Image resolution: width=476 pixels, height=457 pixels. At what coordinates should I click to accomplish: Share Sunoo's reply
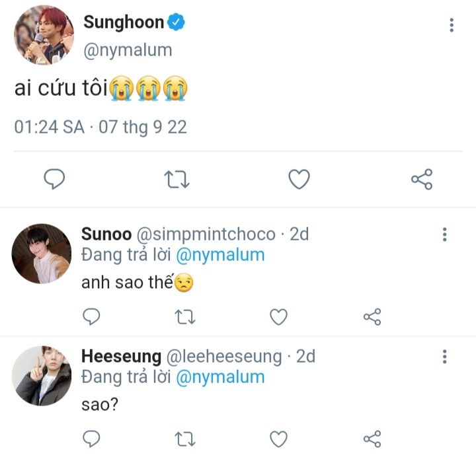[372, 317]
